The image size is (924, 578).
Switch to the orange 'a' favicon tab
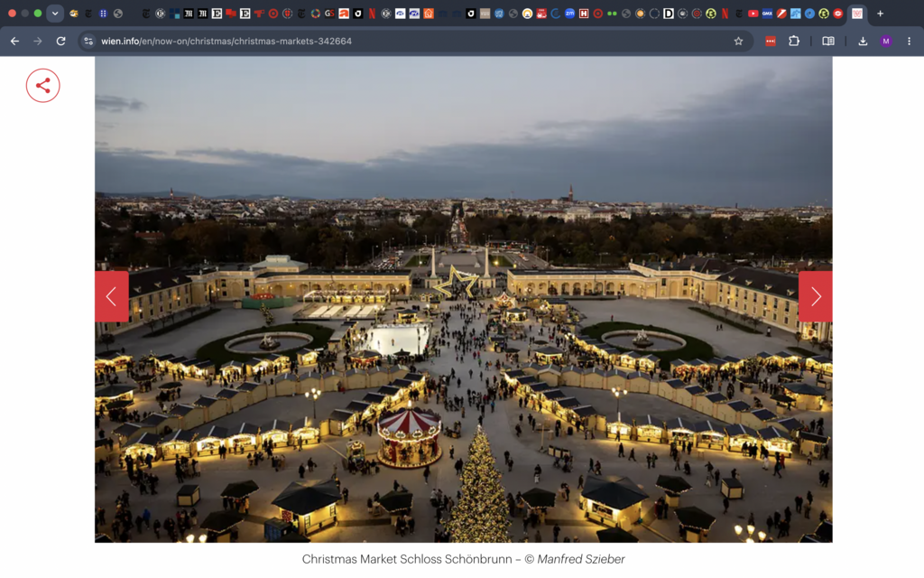[344, 13]
